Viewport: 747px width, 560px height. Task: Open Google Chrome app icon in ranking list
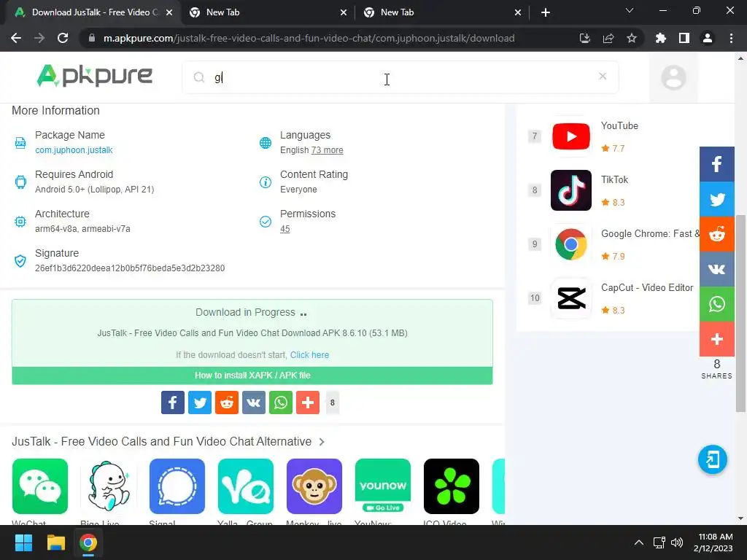(570, 244)
